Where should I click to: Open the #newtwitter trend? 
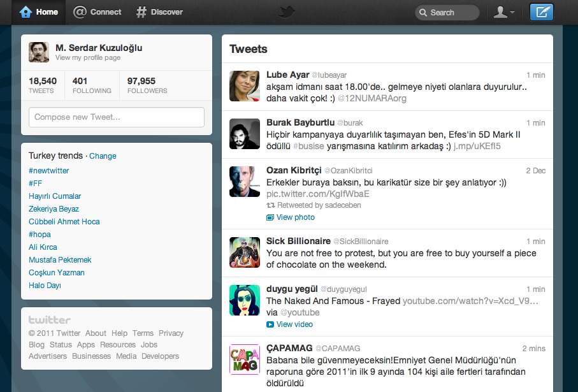[x=48, y=171]
